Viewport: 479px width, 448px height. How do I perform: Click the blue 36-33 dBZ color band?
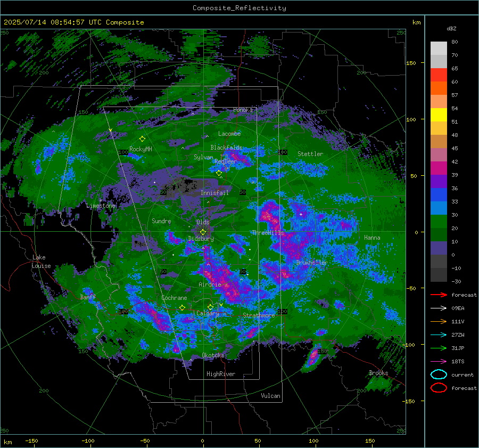click(x=439, y=195)
